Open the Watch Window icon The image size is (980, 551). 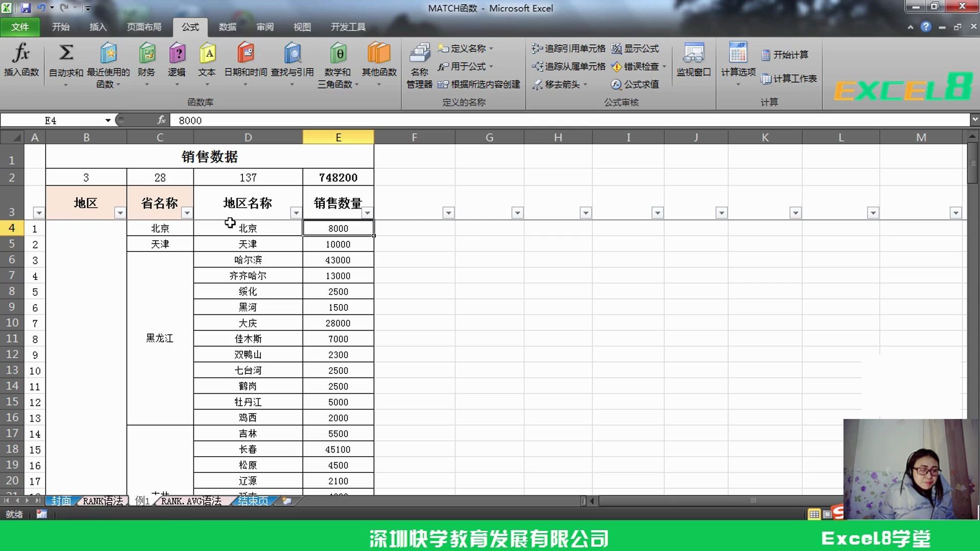693,53
